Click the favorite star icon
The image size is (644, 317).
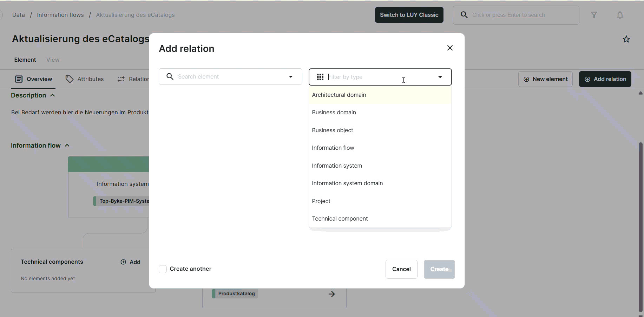pos(626,39)
